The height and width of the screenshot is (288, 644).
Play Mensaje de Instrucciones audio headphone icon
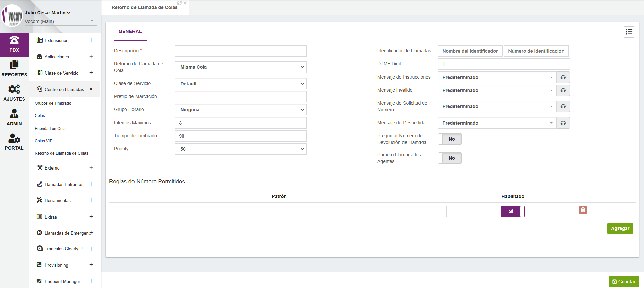(x=563, y=77)
